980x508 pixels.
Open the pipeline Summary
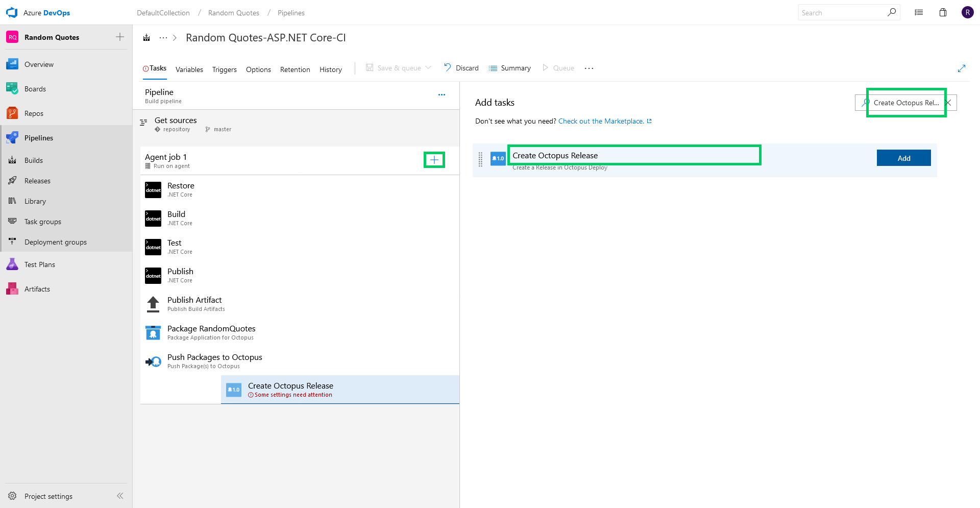[x=510, y=68]
